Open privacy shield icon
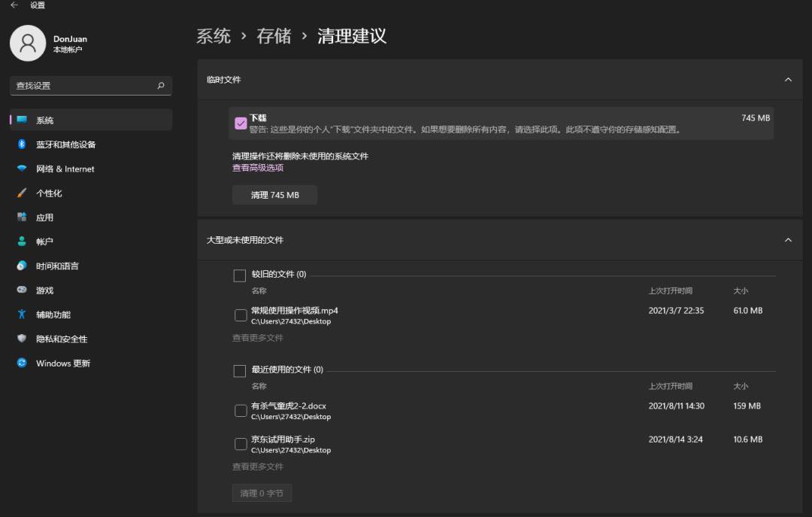 point(22,339)
